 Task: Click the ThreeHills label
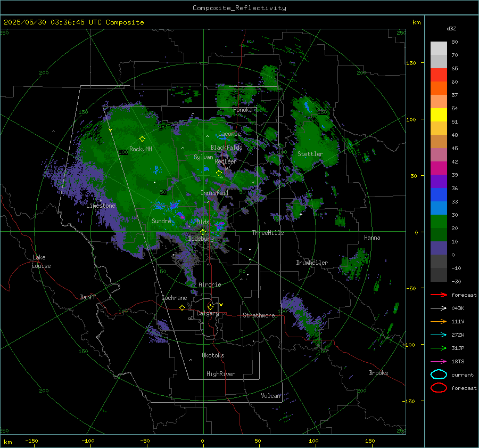(268, 233)
